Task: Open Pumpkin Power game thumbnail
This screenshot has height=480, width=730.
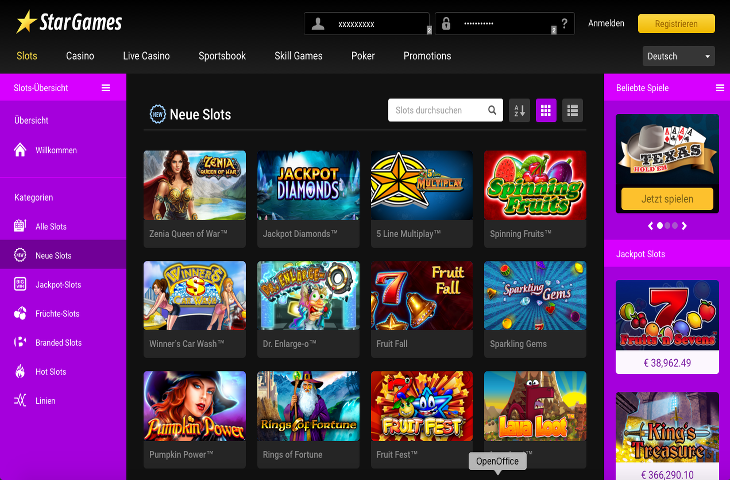Action: [195, 406]
